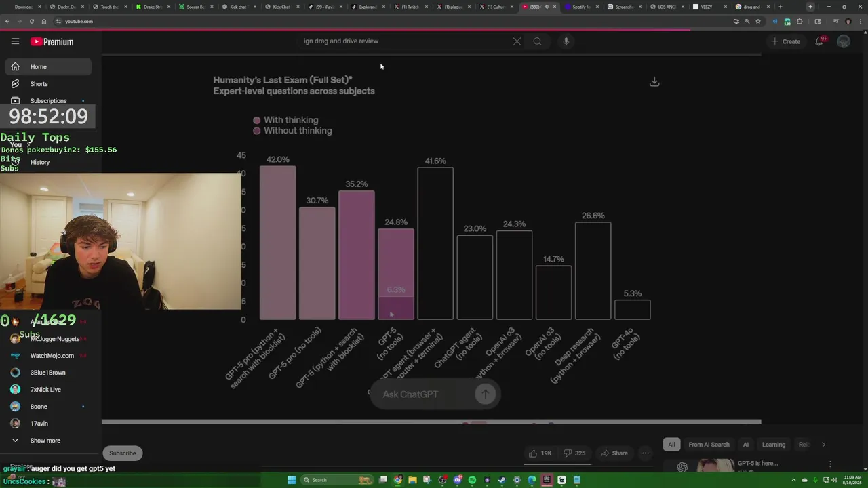Dislike the video (325 thumbs down)

coord(574,453)
